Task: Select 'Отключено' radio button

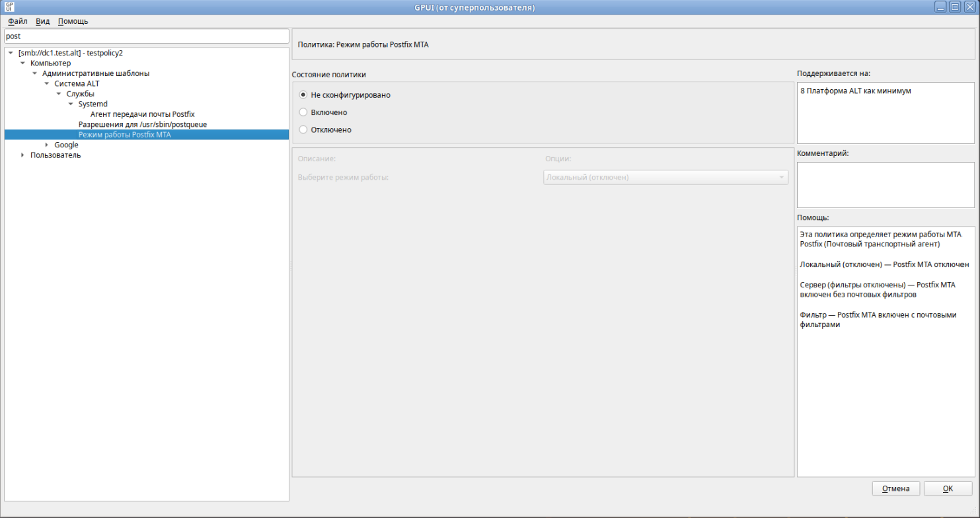Action: 303,129
